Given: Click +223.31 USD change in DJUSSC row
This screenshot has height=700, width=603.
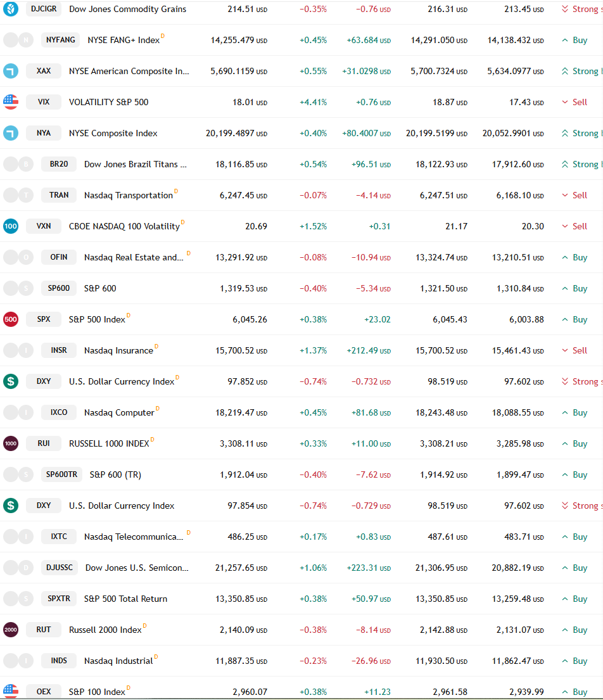Looking at the screenshot, I should point(369,568).
